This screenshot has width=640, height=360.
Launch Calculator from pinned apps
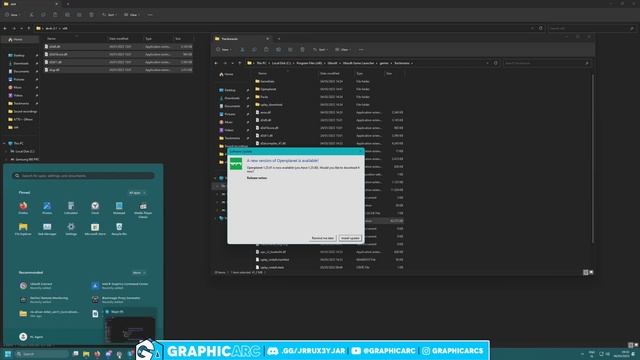[71, 208]
